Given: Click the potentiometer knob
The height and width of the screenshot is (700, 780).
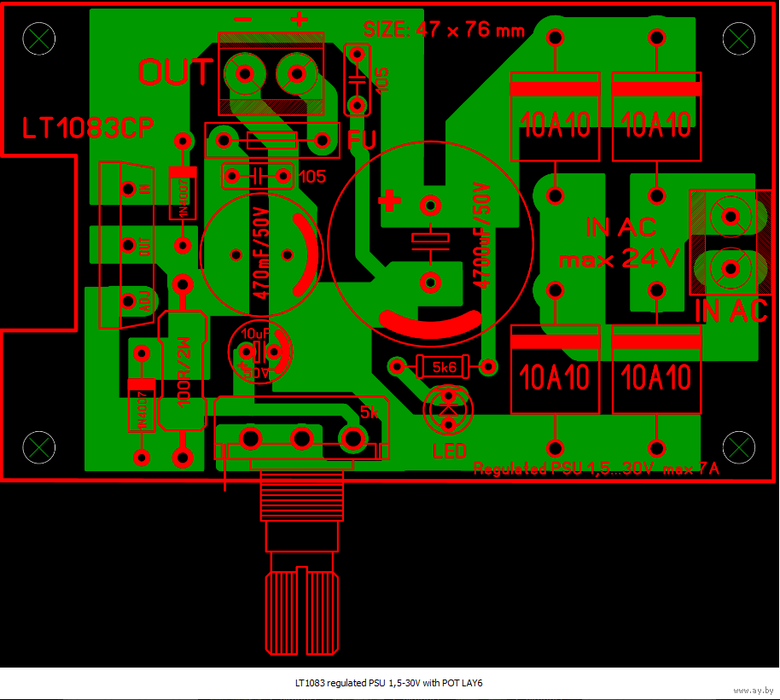Looking at the screenshot, I should [x=302, y=611].
